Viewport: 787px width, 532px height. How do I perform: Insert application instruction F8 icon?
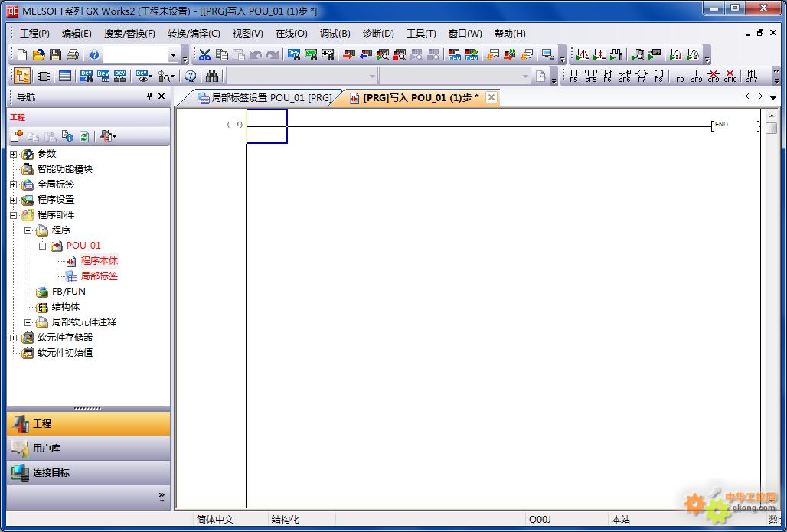[659, 77]
